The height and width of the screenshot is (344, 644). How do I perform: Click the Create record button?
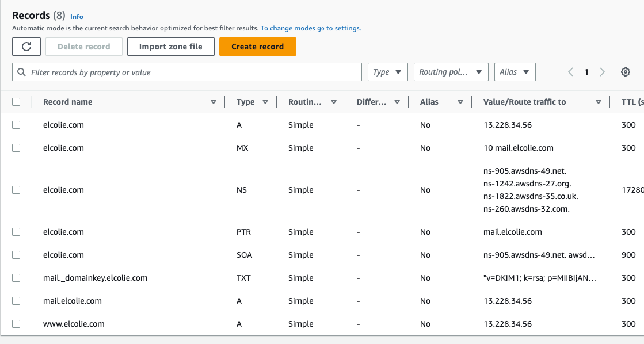(257, 47)
